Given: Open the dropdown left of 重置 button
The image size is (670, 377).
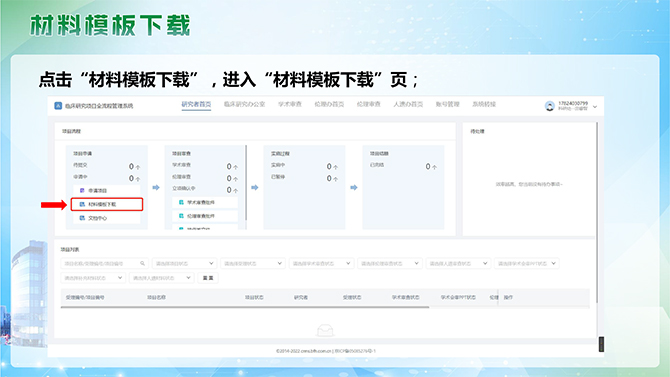Looking at the screenshot, I should tap(162, 278).
